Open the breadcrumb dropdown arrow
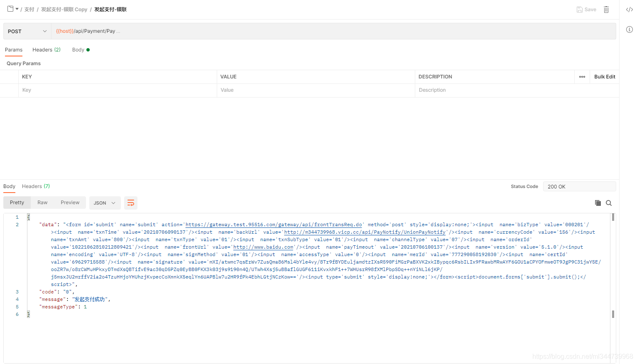The image size is (637, 364). [x=17, y=9]
